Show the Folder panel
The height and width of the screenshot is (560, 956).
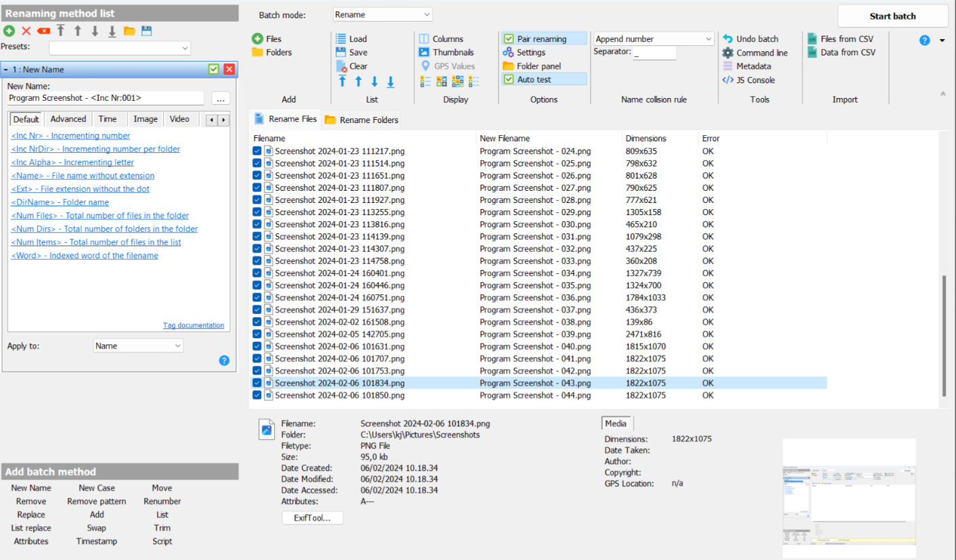pos(532,66)
